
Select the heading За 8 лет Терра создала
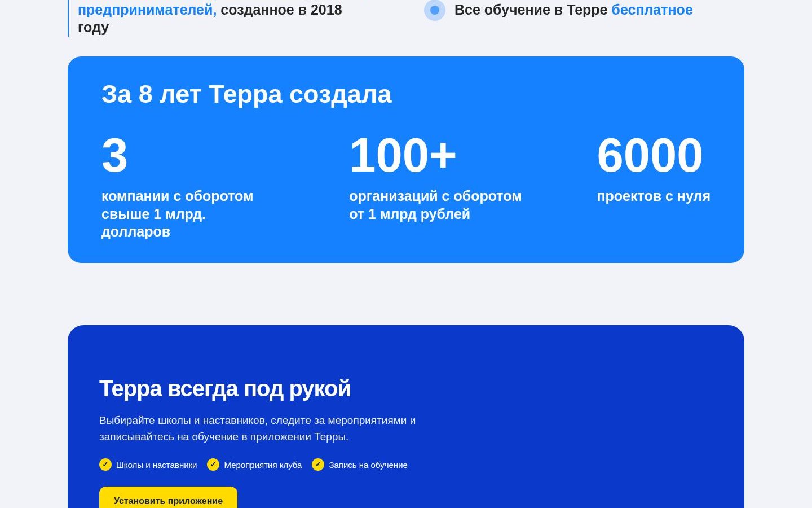[x=246, y=94]
